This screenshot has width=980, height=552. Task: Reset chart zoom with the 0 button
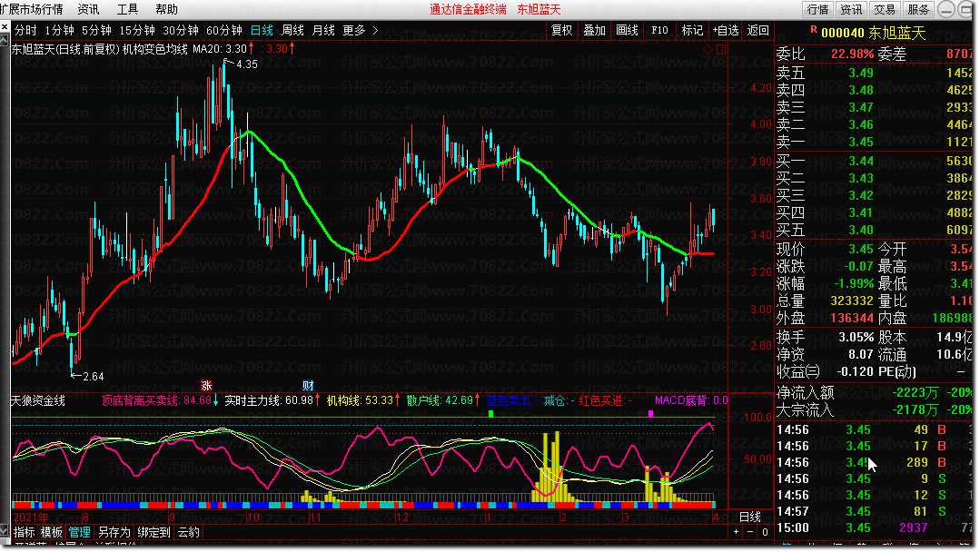[765, 532]
